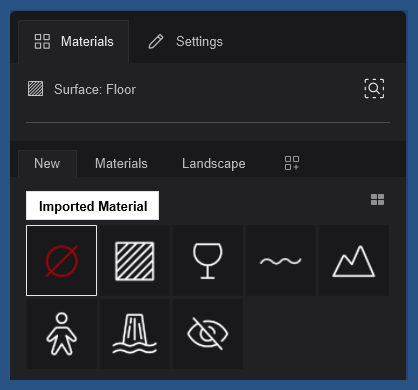
Task: Open the Materials tab beside Landscape
Action: pyautogui.click(x=121, y=164)
